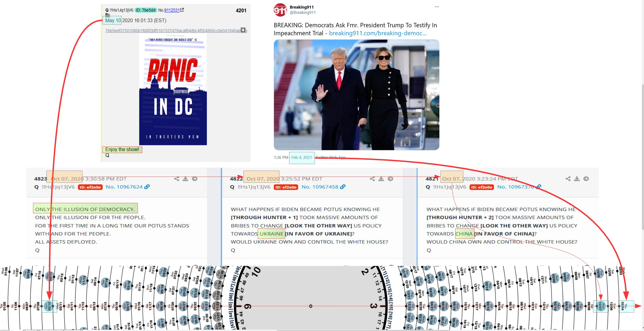
Task: Click post number link No.9112531
Action: [x=172, y=10]
